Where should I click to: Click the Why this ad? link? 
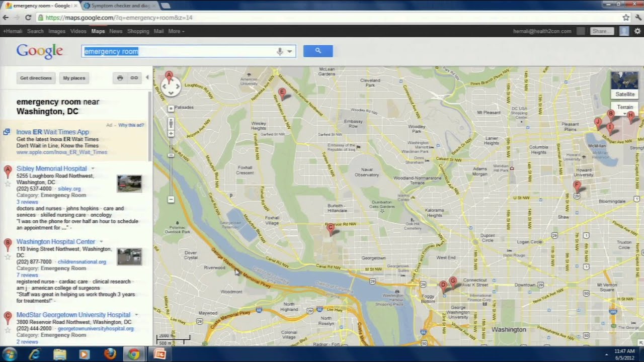click(131, 125)
